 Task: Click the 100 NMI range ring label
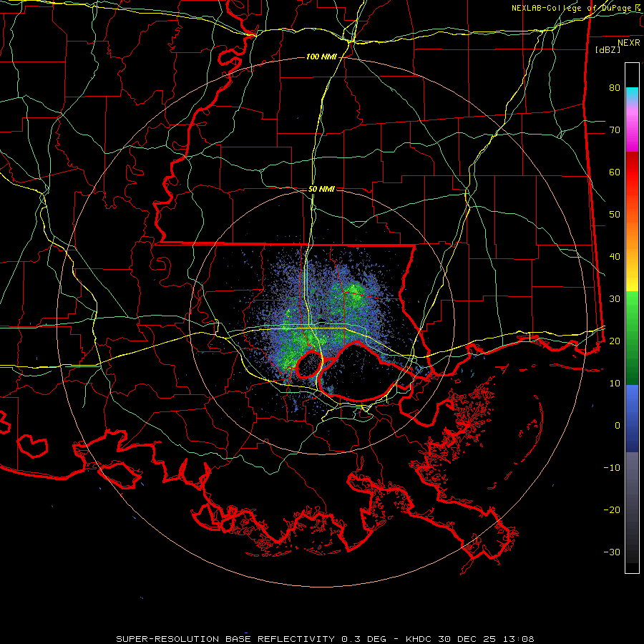point(321,57)
